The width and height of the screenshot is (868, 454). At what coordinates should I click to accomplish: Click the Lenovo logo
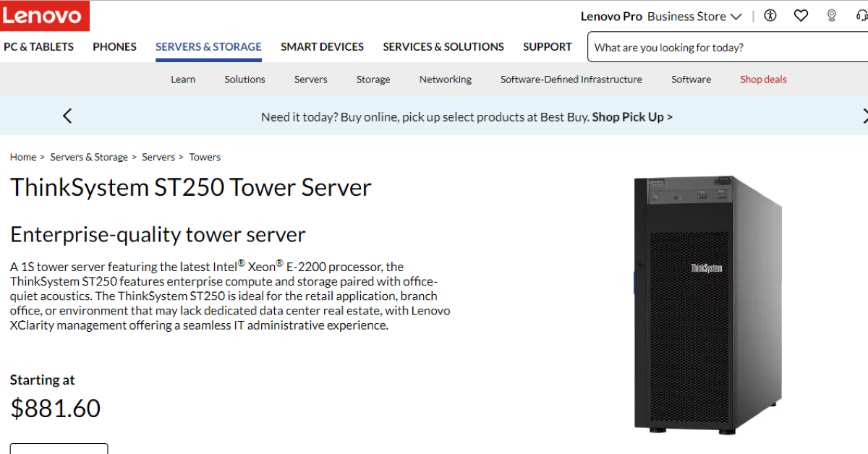(45, 16)
